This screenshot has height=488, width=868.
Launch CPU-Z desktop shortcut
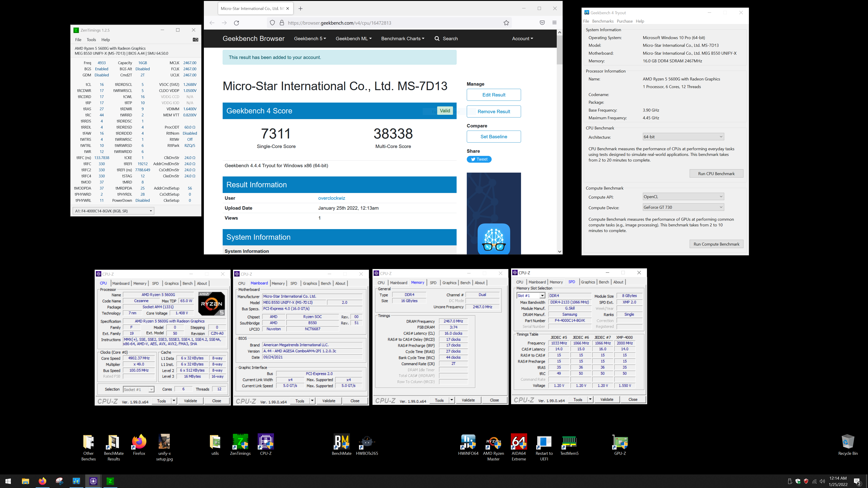pos(266,445)
